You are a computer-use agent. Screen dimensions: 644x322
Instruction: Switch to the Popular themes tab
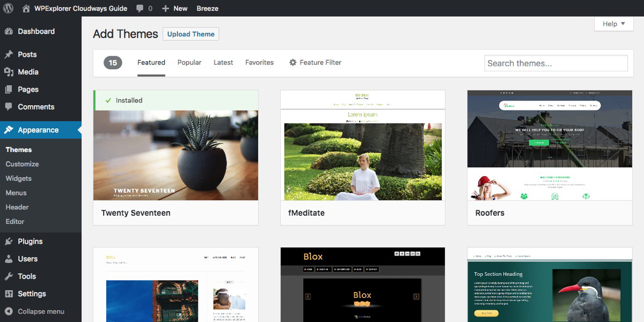tap(189, 62)
